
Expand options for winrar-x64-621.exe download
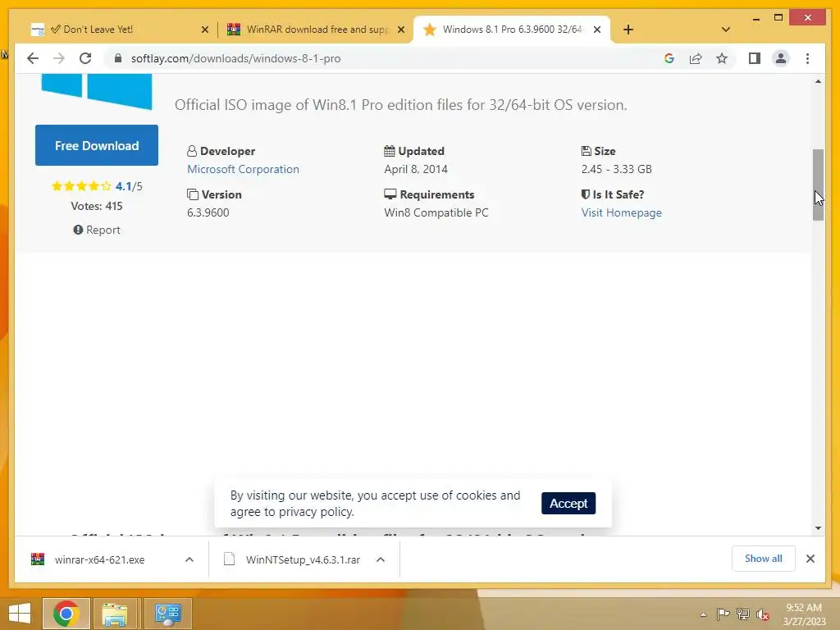[189, 559]
